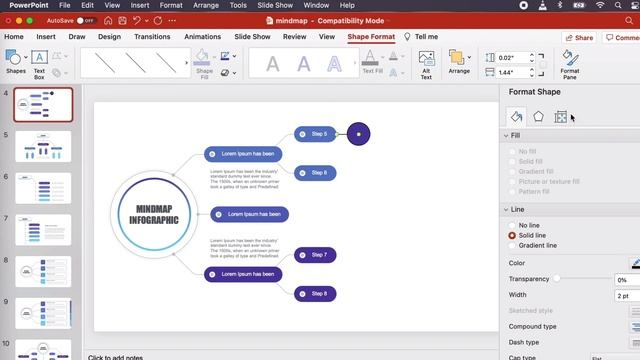The height and width of the screenshot is (360, 640).
Task: Open the Shape Effects dropdown arrow
Action: (x=234, y=73)
